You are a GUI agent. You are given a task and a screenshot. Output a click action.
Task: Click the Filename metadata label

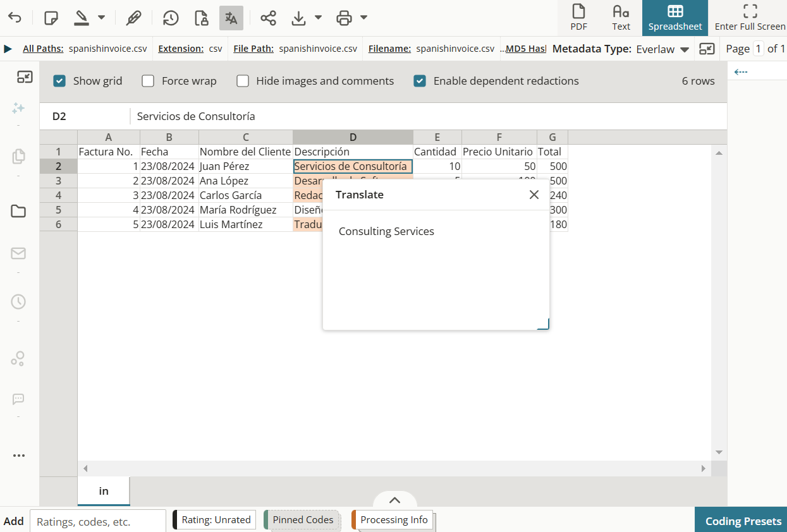click(390, 49)
